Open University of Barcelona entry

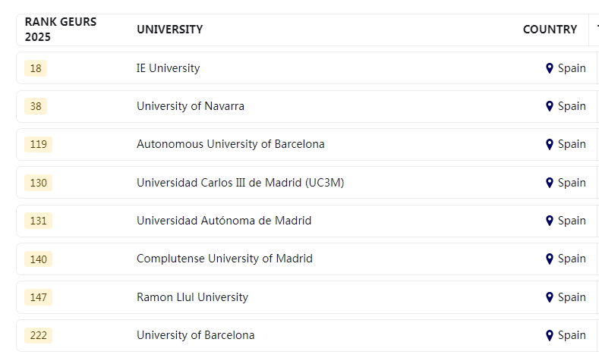[x=196, y=335]
